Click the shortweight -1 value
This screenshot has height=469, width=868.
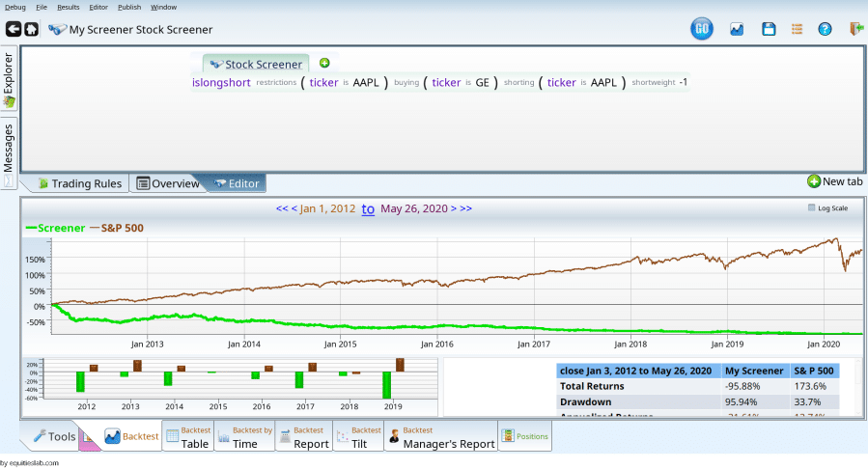(683, 82)
